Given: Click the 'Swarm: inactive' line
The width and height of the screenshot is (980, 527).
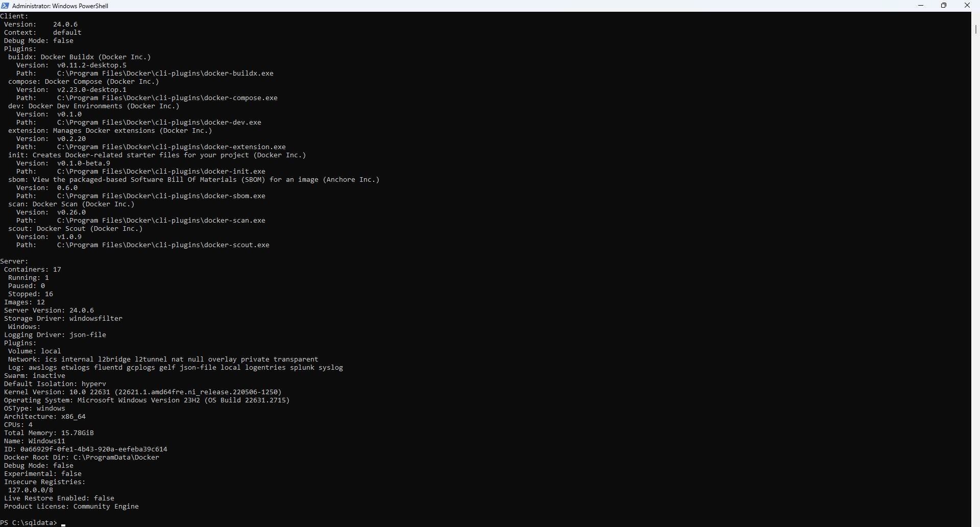Looking at the screenshot, I should [35, 376].
